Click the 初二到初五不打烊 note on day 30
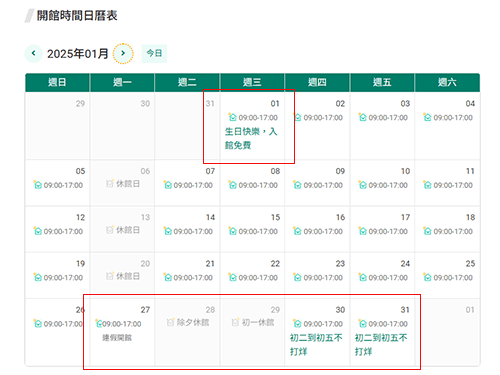The width and height of the screenshot is (500, 375). click(316, 345)
